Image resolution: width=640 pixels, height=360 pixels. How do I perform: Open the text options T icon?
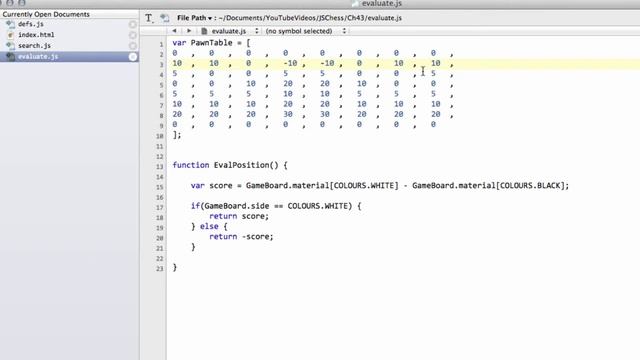tap(149, 18)
